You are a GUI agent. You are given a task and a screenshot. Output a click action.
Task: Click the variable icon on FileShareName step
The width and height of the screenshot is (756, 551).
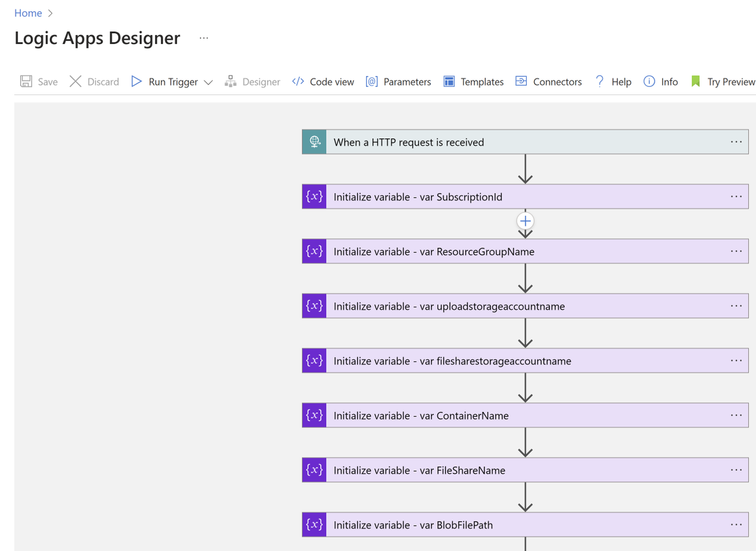click(314, 470)
